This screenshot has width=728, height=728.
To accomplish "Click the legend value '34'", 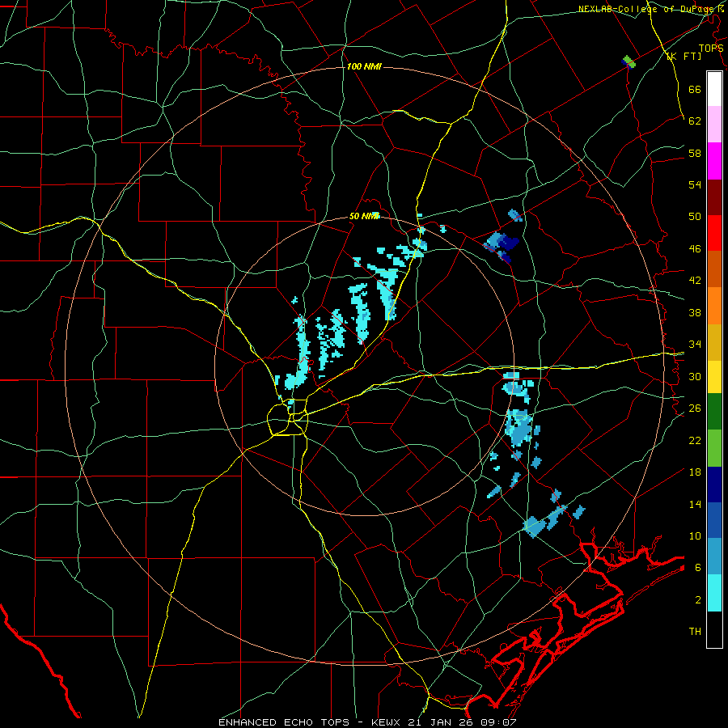I will (695, 345).
